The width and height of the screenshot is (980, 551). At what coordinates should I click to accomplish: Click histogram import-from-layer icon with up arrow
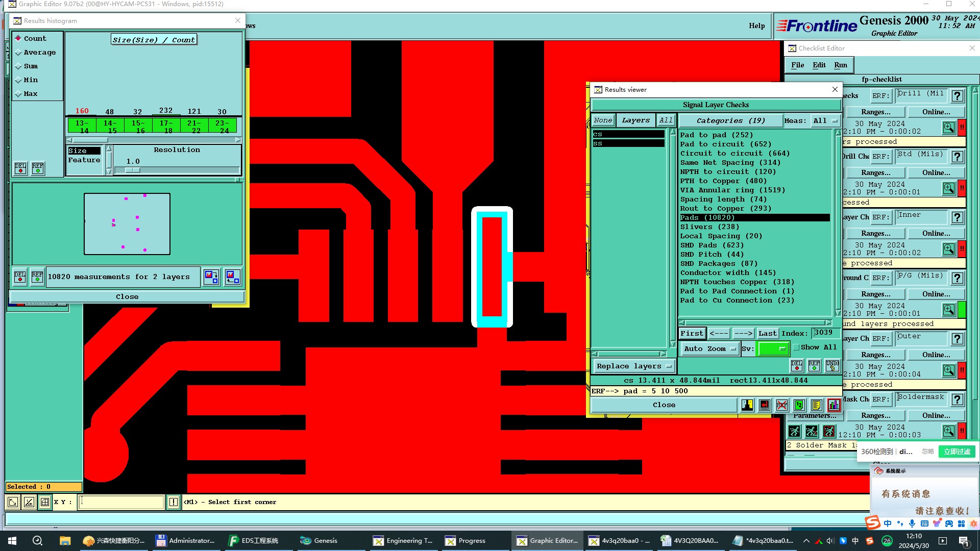tap(233, 277)
